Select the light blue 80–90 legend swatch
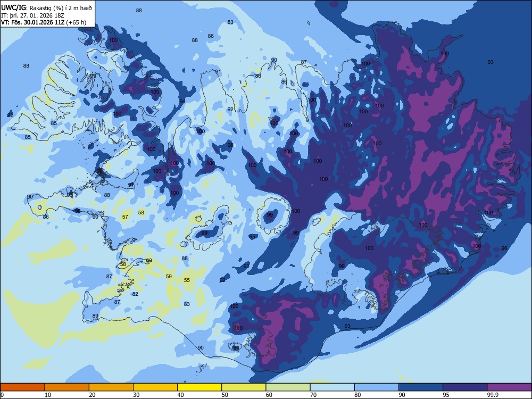 pos(377,387)
